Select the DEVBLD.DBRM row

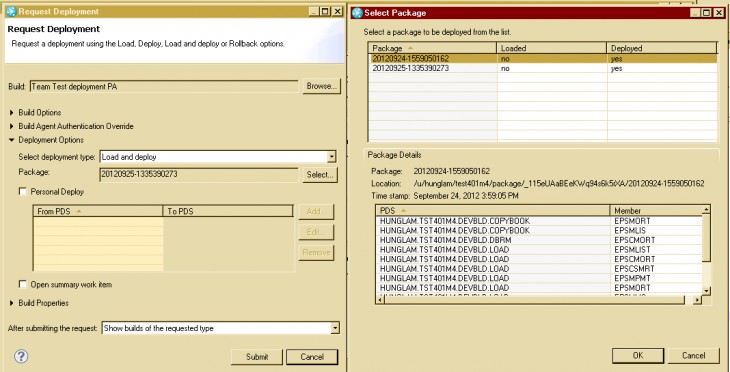click(x=539, y=240)
